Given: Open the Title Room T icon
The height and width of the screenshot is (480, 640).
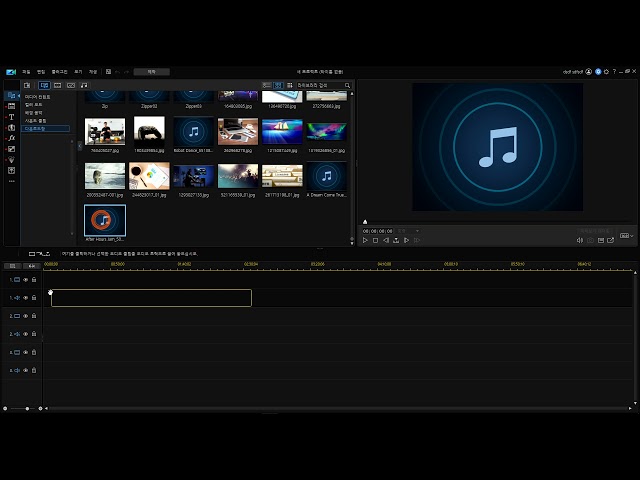Looking at the screenshot, I should (x=11, y=117).
